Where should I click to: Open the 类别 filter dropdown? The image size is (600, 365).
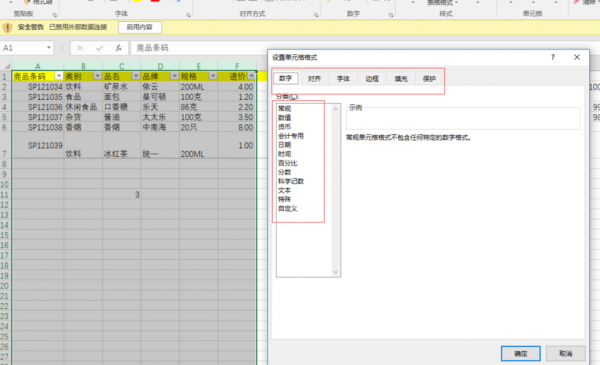coord(97,76)
